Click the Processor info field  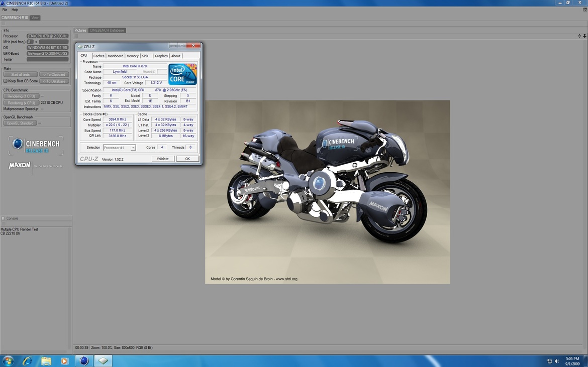point(48,36)
